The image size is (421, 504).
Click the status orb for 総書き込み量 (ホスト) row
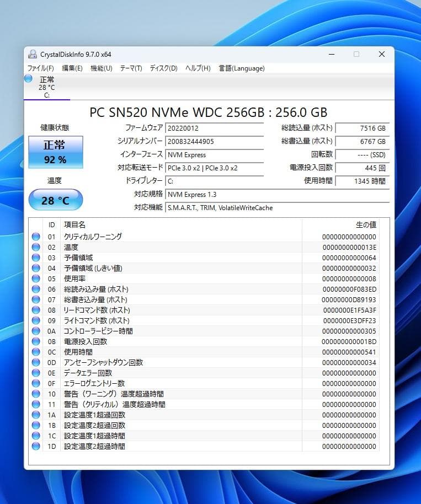point(36,299)
